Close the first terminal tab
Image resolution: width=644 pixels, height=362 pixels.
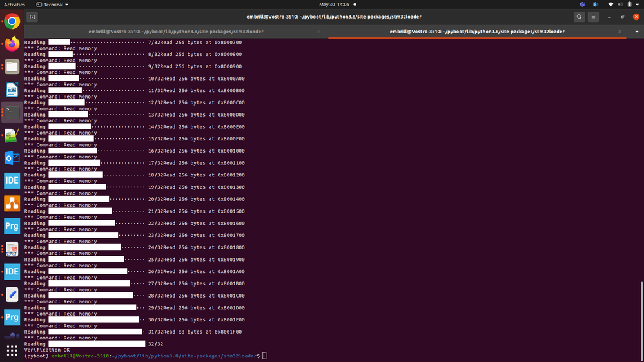coord(318,32)
